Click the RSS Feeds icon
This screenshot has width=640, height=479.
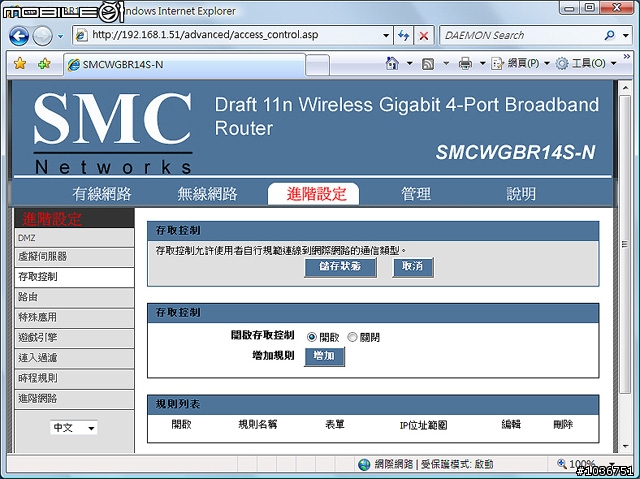(428, 64)
